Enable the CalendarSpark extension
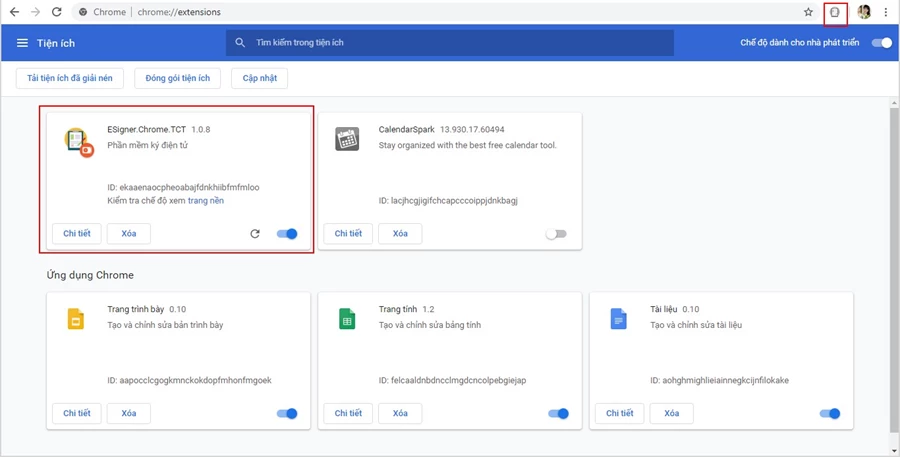Image resolution: width=900 pixels, height=457 pixels. [556, 234]
